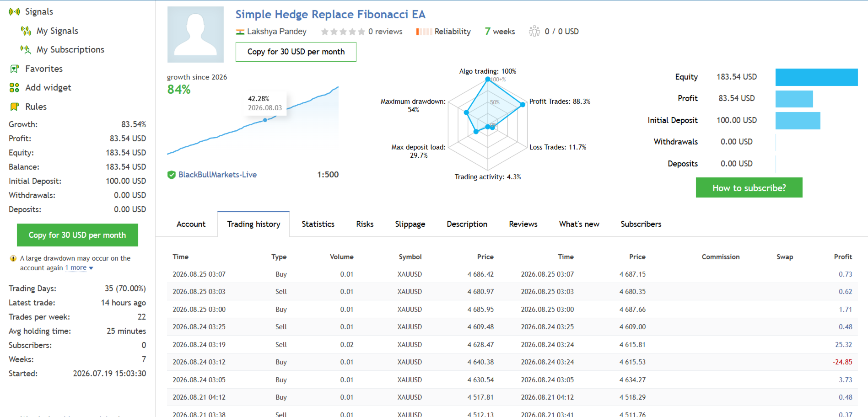Click the green Copy for 30 USD sidebar button
Viewport: 868px width, 417px height.
77,235
